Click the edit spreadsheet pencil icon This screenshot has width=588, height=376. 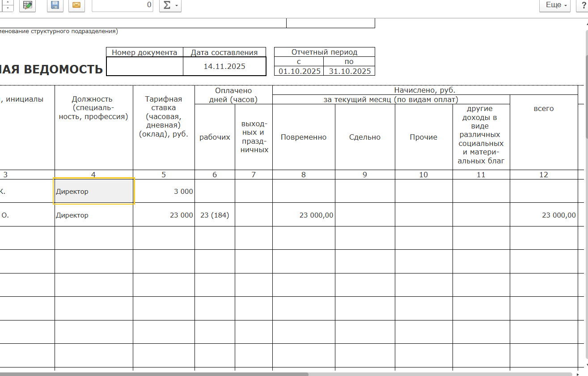point(28,5)
